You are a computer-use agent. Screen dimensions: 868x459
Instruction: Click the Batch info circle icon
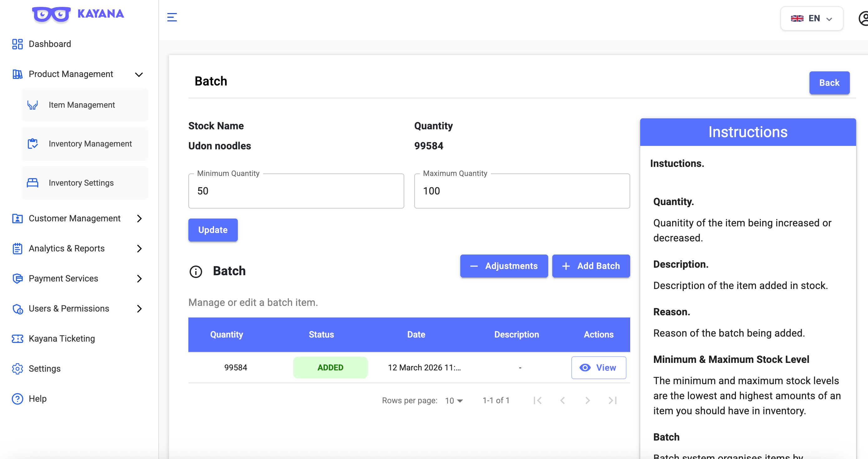[196, 271]
